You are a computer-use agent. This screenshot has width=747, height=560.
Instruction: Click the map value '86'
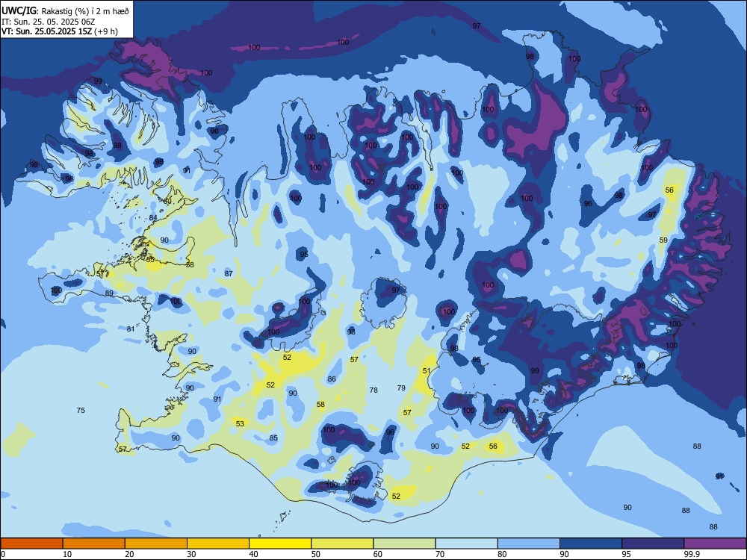pos(332,379)
